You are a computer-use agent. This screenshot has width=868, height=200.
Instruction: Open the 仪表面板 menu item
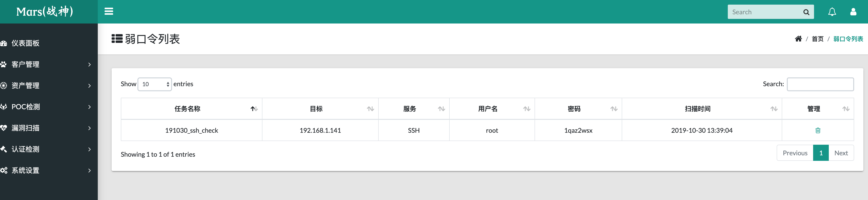click(x=49, y=43)
